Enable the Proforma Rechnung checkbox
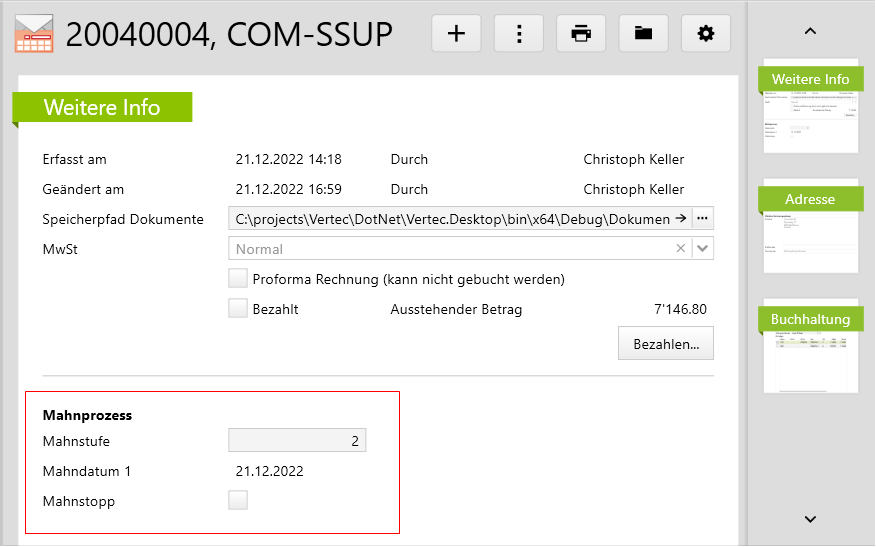This screenshot has width=876, height=547. [238, 279]
